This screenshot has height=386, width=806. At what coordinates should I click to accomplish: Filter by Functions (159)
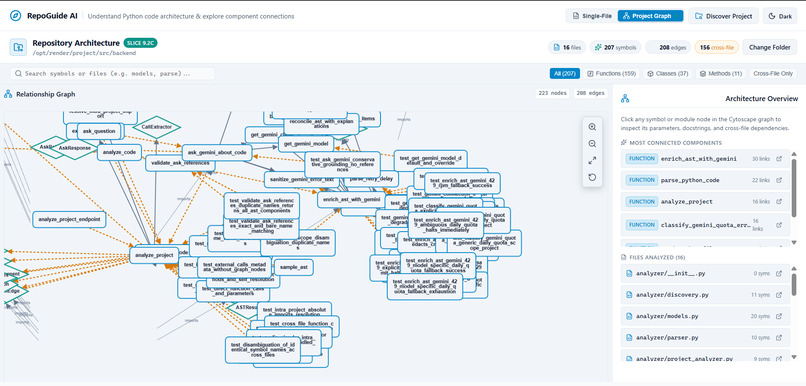click(611, 73)
